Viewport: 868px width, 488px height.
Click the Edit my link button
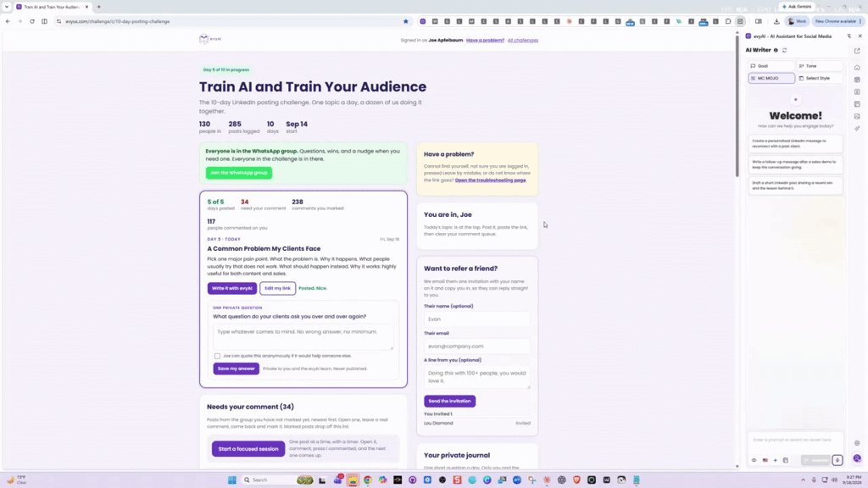coord(277,288)
